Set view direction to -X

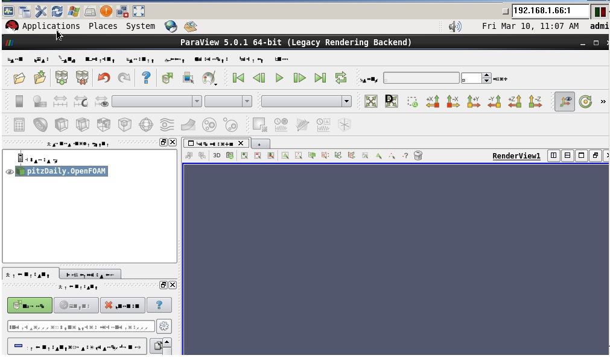[453, 102]
